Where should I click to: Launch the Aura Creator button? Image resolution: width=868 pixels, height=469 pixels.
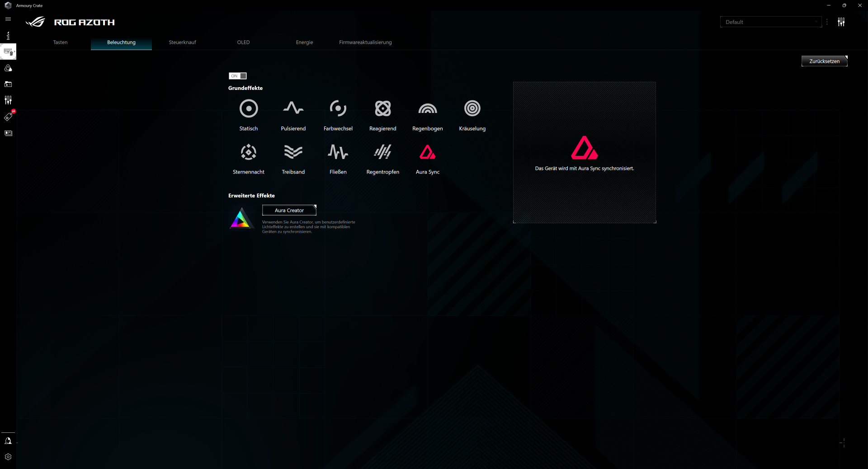point(289,210)
